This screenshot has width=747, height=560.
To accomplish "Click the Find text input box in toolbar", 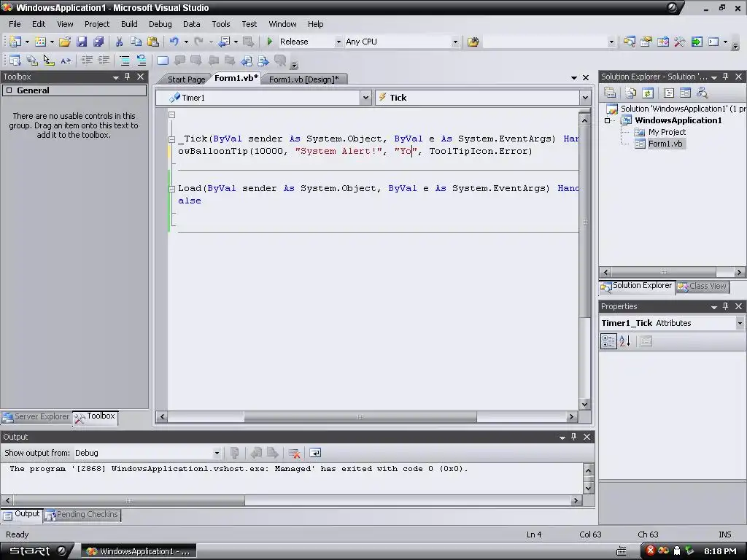I will [x=545, y=42].
